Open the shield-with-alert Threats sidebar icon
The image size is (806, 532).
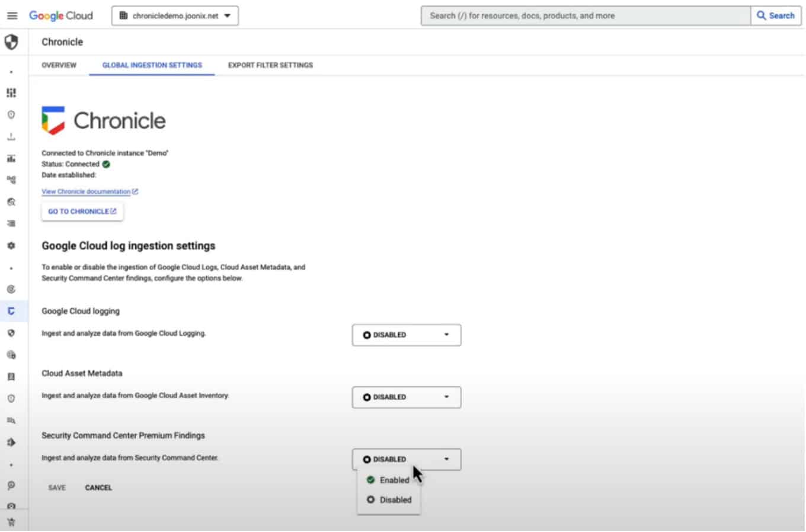pos(11,115)
